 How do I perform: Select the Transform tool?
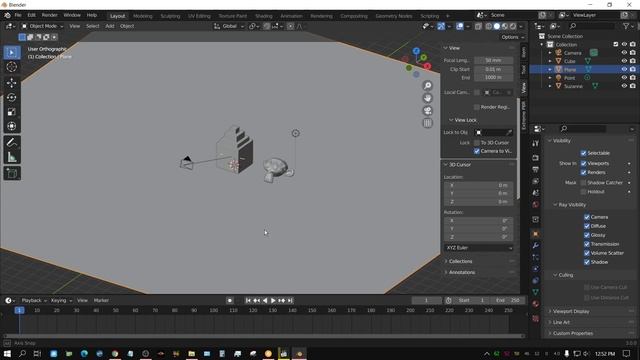pos(12,126)
